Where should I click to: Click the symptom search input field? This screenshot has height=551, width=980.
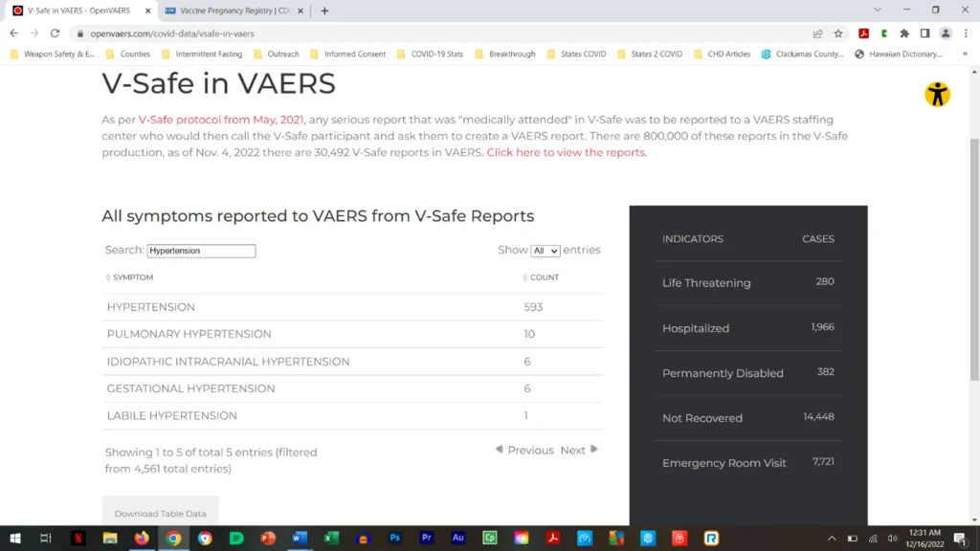pos(201,251)
